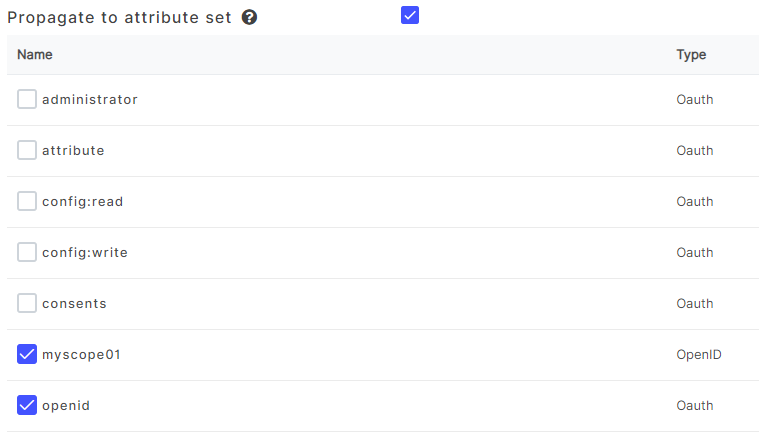Uncheck the Propagate to attribute set checkbox
Image resolution: width=759 pixels, height=438 pixels.
pyautogui.click(x=410, y=15)
